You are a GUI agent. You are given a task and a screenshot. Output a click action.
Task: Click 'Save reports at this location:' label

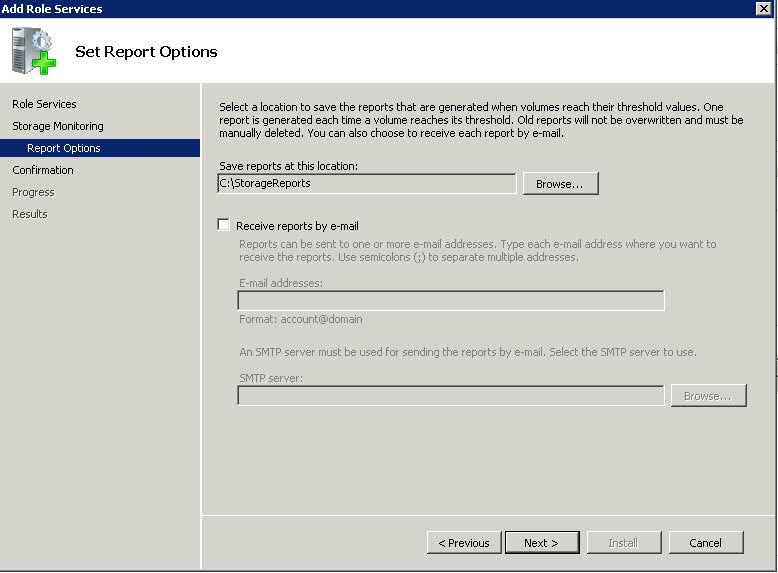tap(288, 166)
